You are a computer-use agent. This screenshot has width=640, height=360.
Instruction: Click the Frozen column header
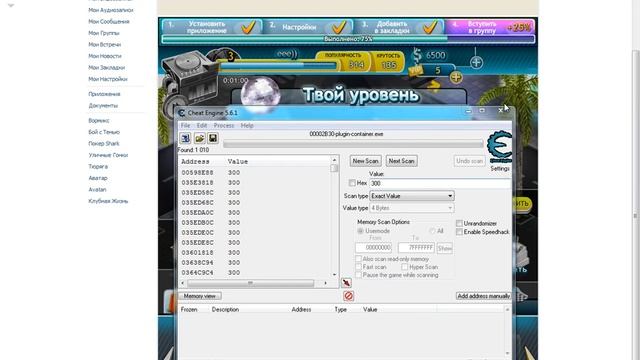point(189,309)
